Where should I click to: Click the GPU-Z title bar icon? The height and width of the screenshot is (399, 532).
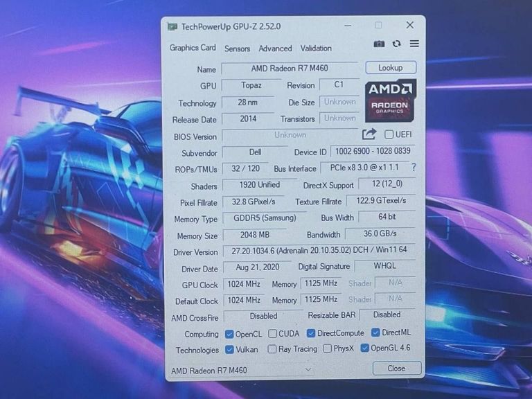point(172,26)
